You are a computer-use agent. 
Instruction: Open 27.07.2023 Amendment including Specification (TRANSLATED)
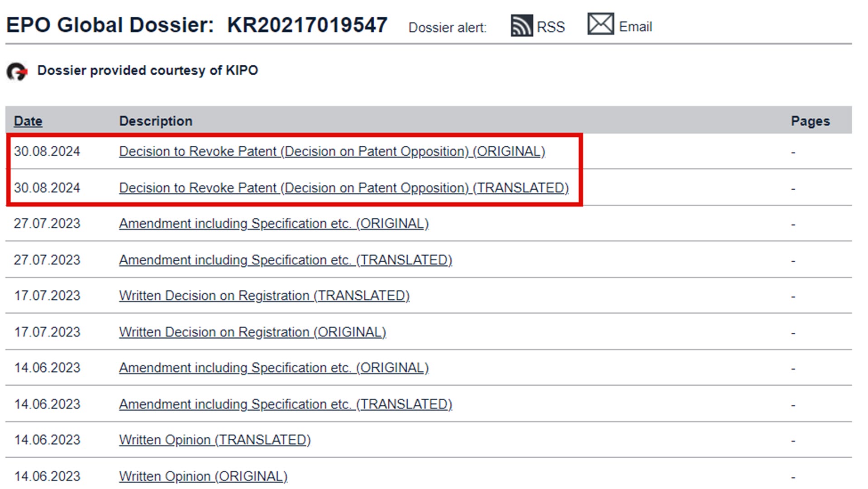click(286, 260)
